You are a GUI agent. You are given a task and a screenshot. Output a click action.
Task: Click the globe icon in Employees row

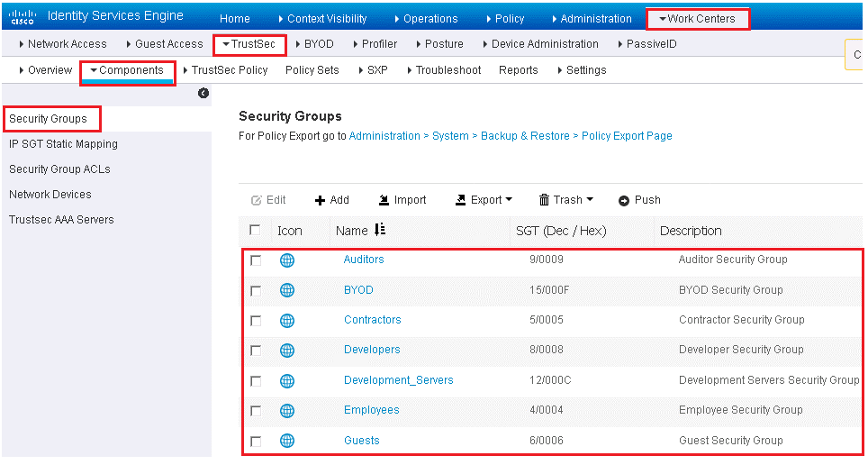[286, 411]
